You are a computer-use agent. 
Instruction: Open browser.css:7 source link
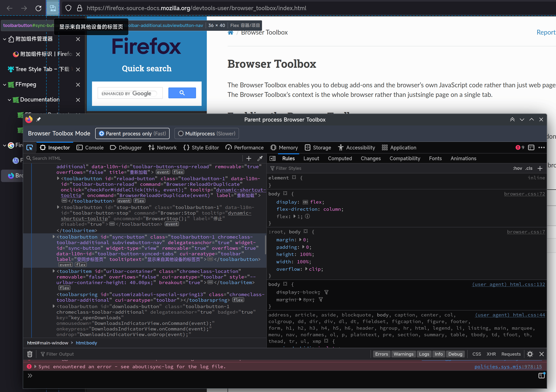[x=526, y=232]
